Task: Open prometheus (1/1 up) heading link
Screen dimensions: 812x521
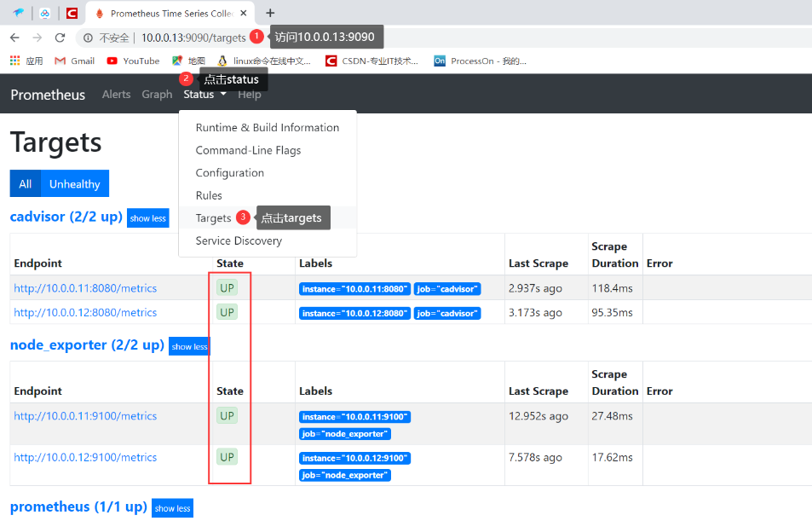Action: [78, 507]
